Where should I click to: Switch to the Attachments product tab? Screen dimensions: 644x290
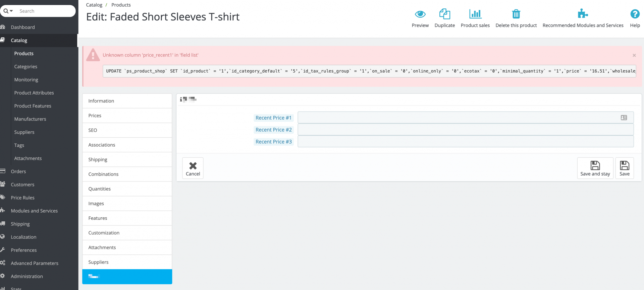tap(127, 247)
